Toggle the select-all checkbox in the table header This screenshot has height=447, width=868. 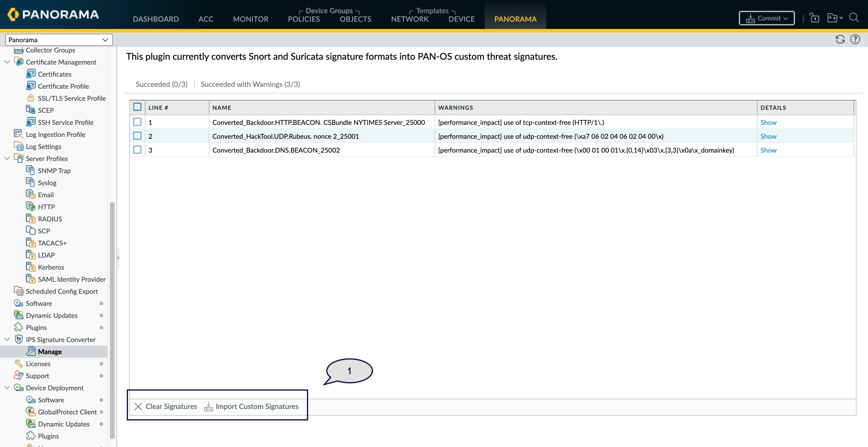click(x=137, y=107)
